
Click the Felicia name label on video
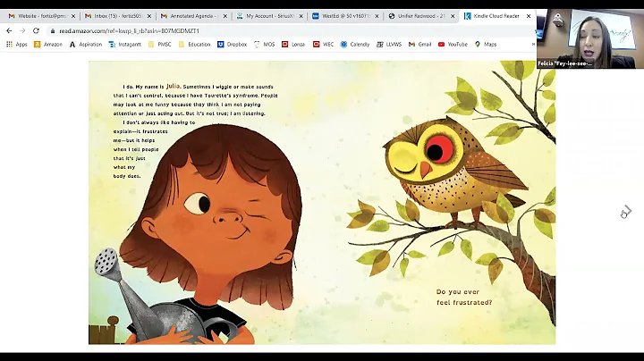pyautogui.click(x=565, y=63)
